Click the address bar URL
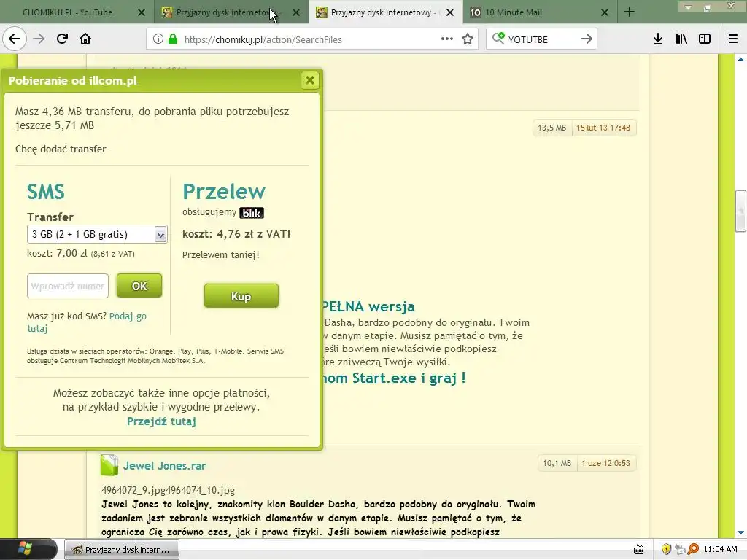Image resolution: width=747 pixels, height=560 pixels. coord(263,39)
